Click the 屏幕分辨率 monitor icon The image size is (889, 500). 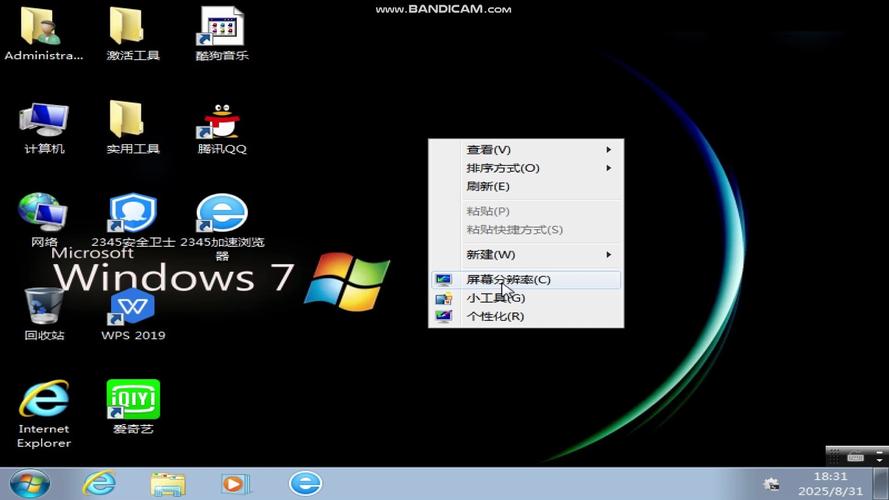pos(443,279)
